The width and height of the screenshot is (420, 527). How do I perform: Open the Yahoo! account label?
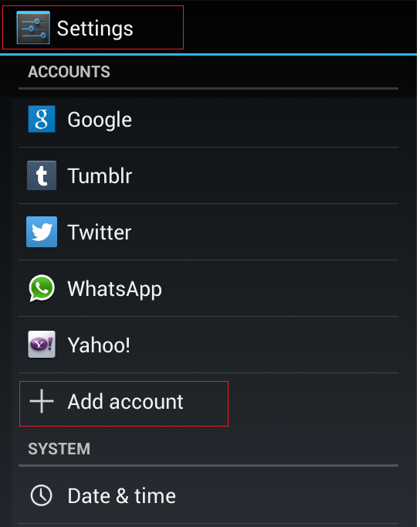(x=99, y=345)
